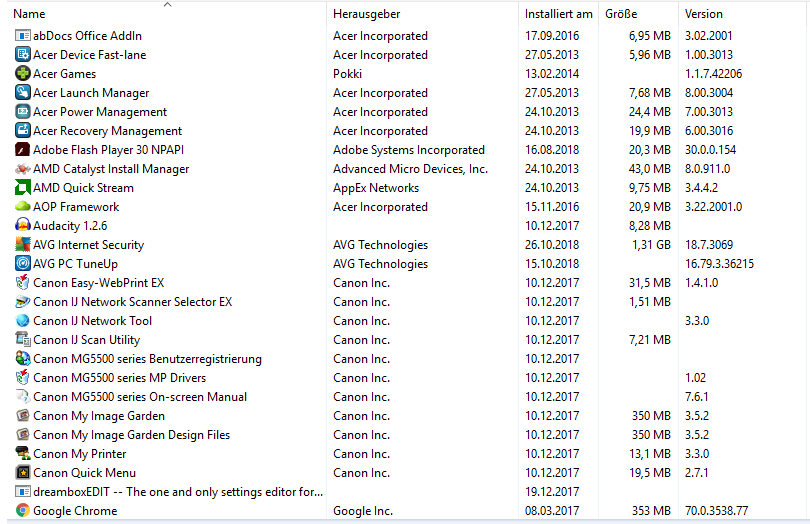Click the Acer Launch Manager icon
This screenshot has width=810, height=524.
(x=23, y=93)
